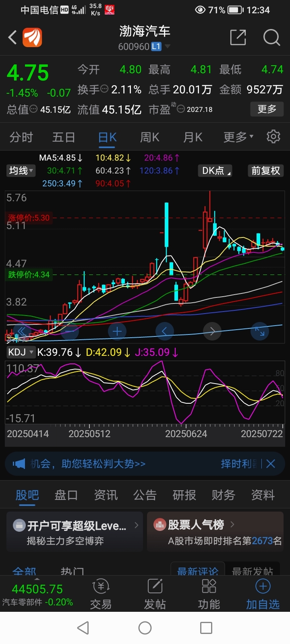Tap Android home navigation button
This screenshot has width=290, height=644.
[145, 628]
